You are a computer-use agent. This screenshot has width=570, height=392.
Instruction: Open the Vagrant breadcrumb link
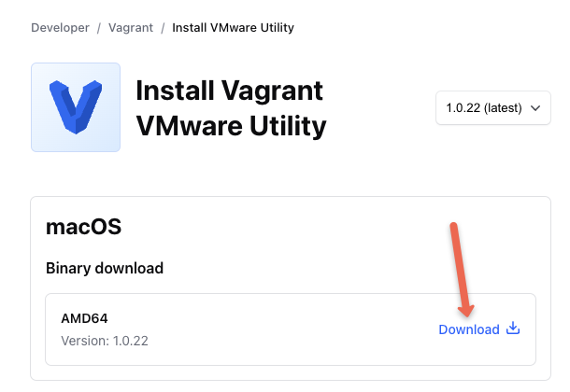[x=131, y=28]
